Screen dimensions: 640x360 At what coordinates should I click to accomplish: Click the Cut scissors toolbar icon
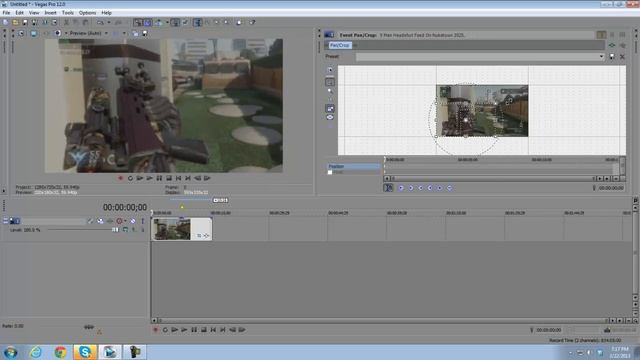66,22
